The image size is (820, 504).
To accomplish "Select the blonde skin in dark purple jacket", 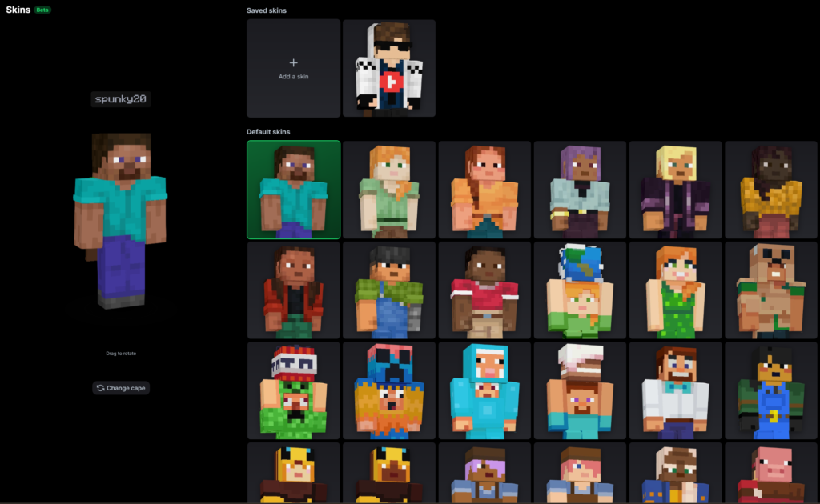I will (x=675, y=190).
